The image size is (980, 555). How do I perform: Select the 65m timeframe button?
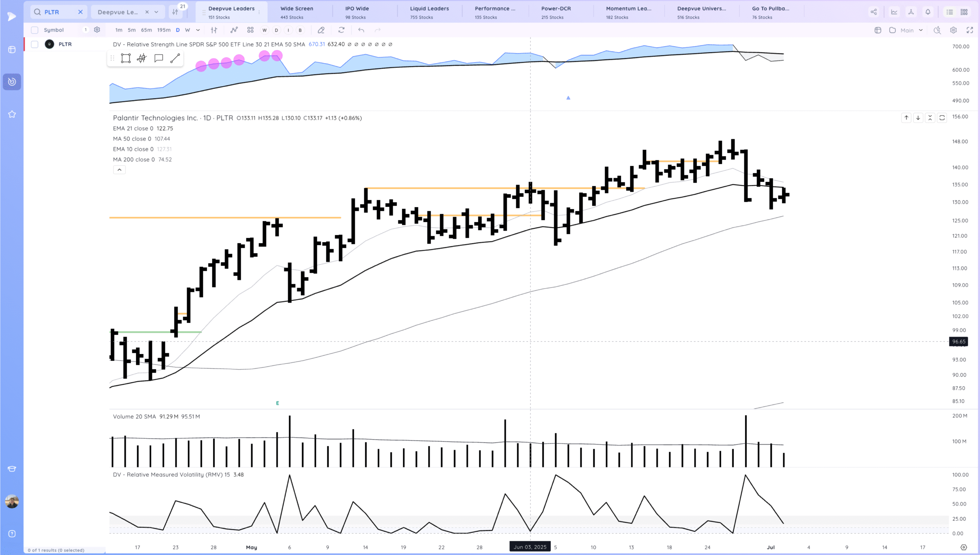tap(146, 30)
